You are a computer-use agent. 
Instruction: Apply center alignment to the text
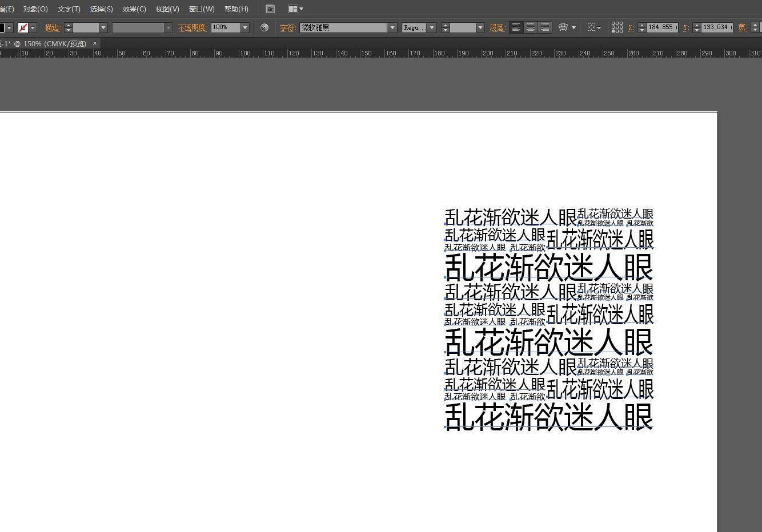tap(531, 27)
